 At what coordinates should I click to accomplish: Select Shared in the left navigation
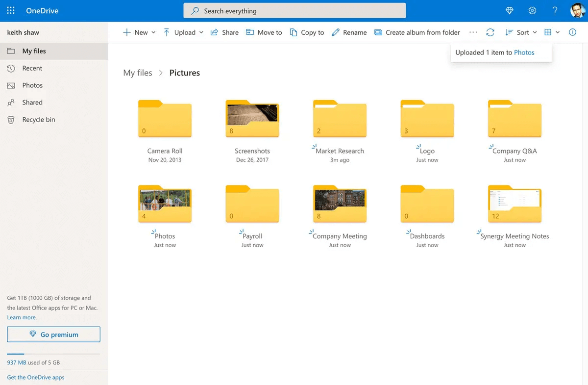coord(32,103)
